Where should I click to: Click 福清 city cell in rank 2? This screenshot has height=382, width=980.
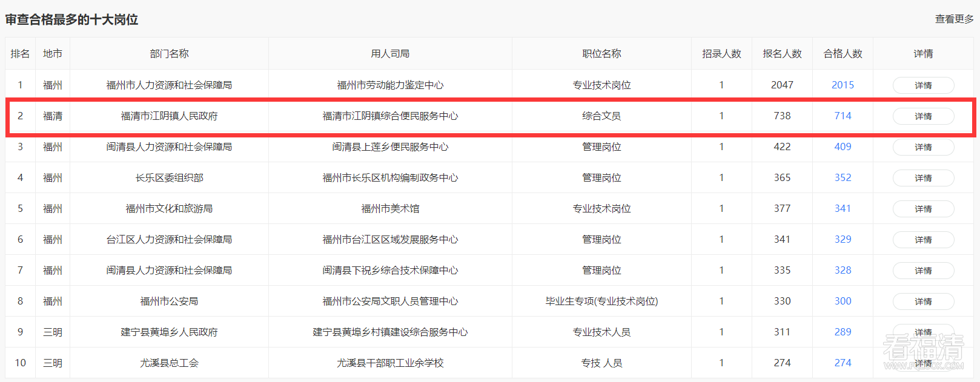pyautogui.click(x=53, y=116)
